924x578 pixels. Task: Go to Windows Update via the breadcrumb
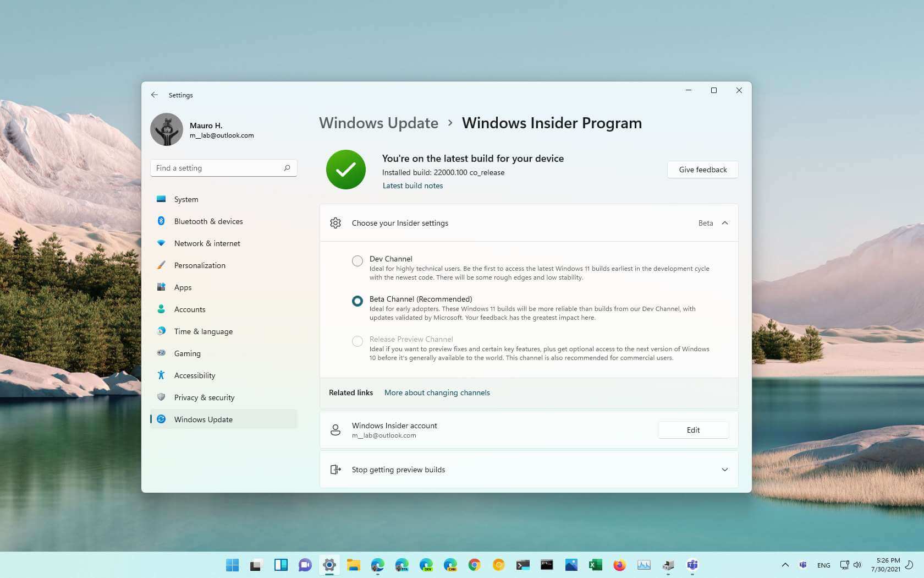point(378,123)
